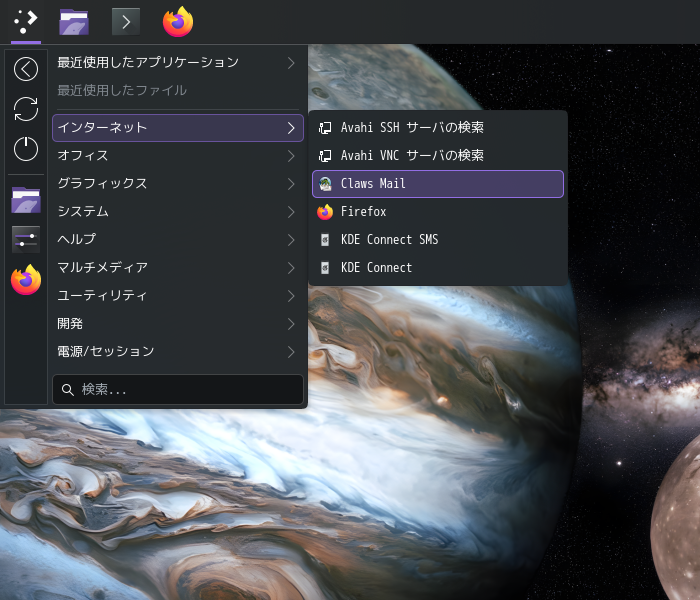Launch Firefox from the top panel
Viewport: 700px width, 600px height.
(178, 21)
